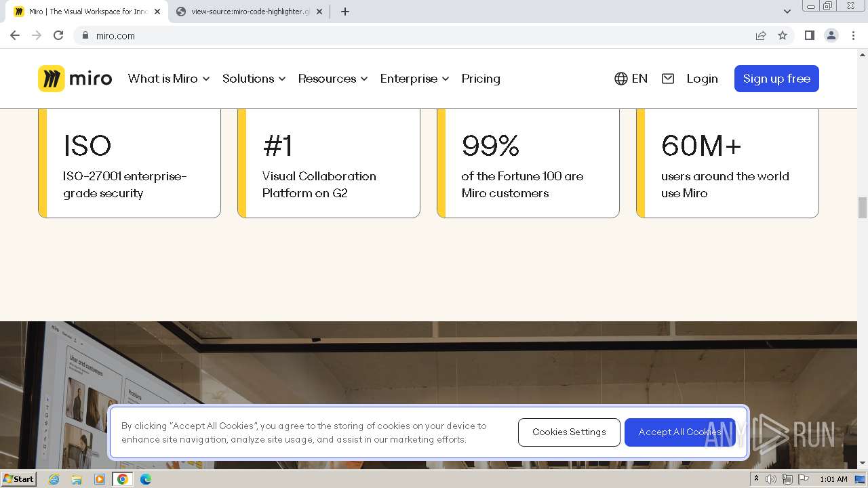Image resolution: width=868 pixels, height=488 pixels.
Task: Switch to the Miro Visual Workspace tab
Action: click(x=87, y=12)
